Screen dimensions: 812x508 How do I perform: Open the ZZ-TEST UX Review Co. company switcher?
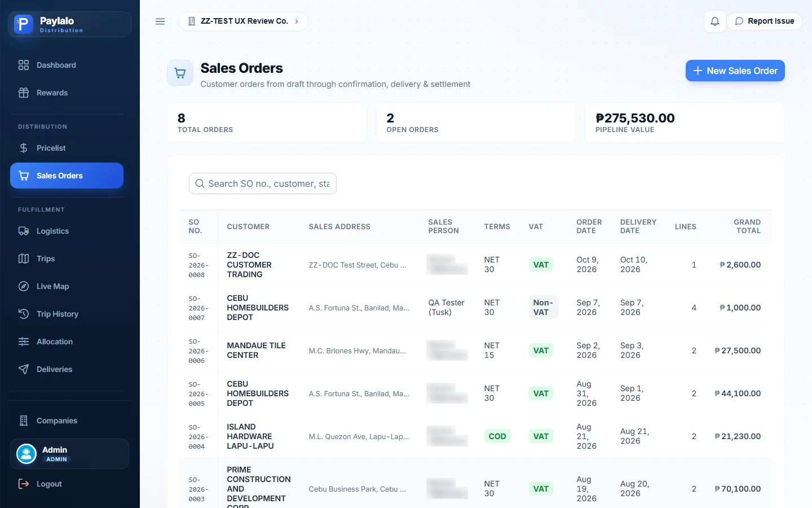(244, 21)
